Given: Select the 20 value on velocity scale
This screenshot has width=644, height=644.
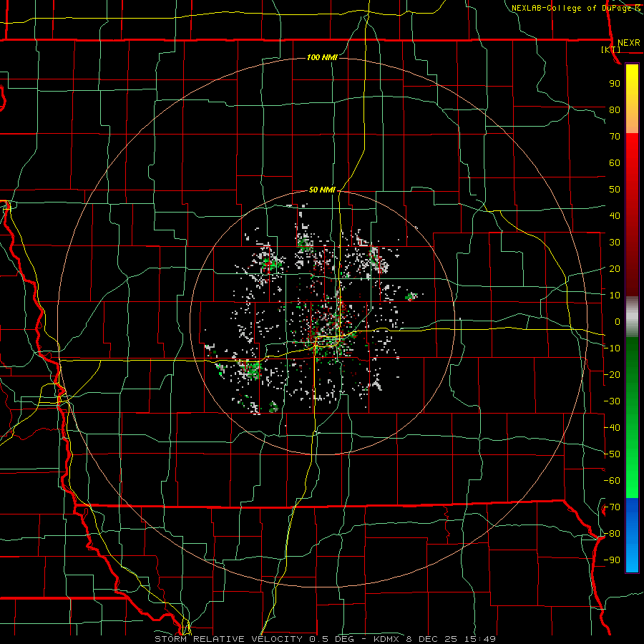Looking at the screenshot, I should pyautogui.click(x=615, y=268).
